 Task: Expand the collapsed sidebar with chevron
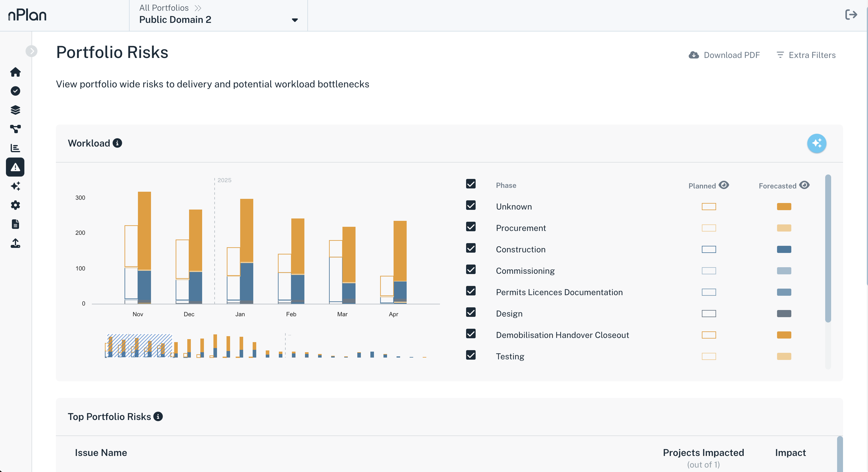point(31,51)
